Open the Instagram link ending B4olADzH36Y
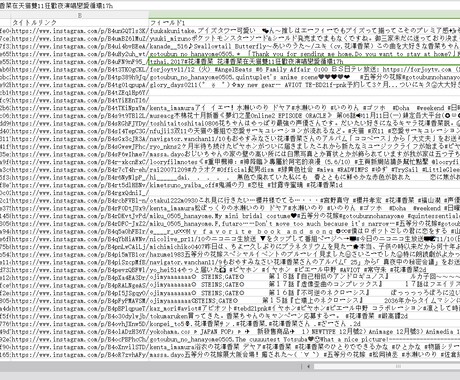The image size is (460, 380). coord(80,332)
